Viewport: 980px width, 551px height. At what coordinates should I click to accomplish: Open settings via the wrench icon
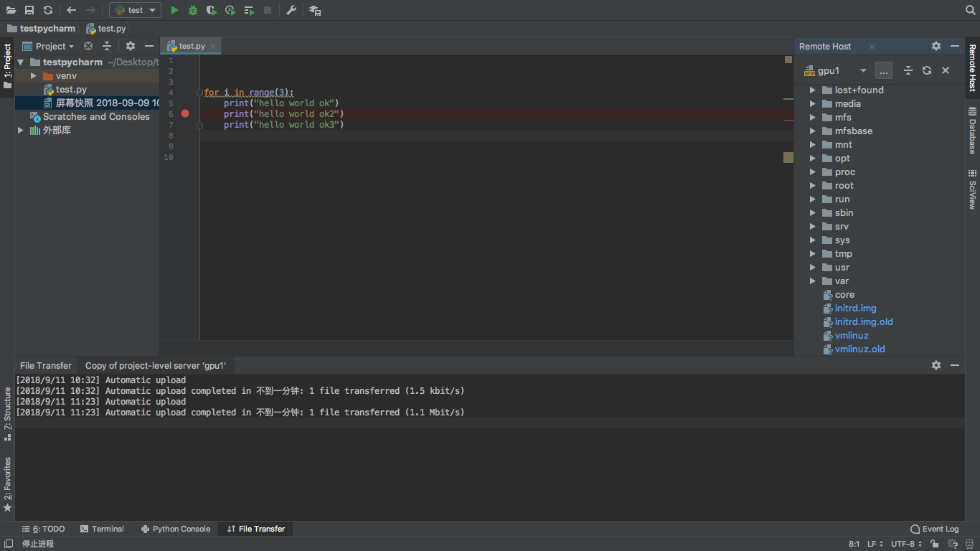click(291, 10)
